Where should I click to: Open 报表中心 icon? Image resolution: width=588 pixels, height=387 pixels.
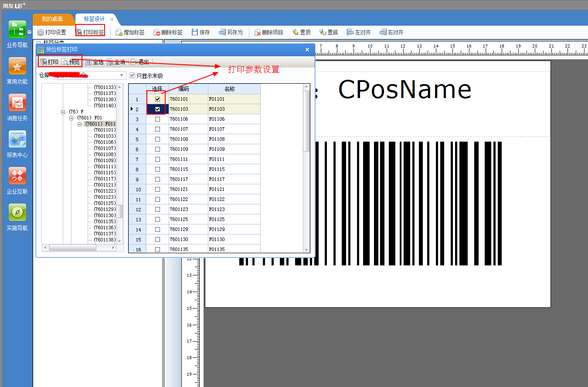(17, 139)
